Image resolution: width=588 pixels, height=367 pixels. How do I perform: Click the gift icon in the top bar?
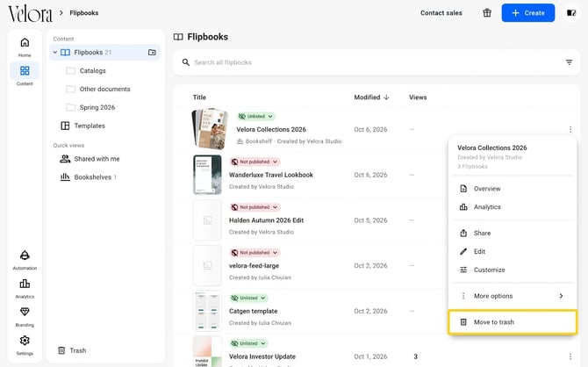(487, 13)
